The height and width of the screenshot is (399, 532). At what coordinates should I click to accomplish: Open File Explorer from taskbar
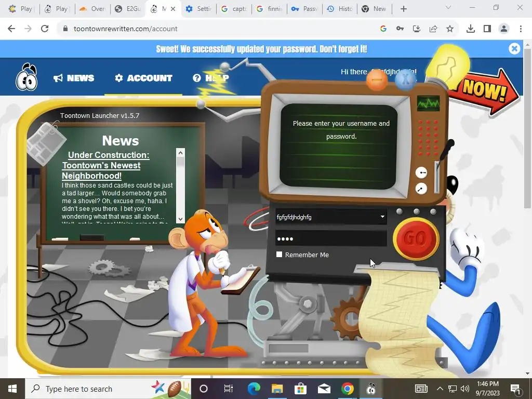[277, 389]
